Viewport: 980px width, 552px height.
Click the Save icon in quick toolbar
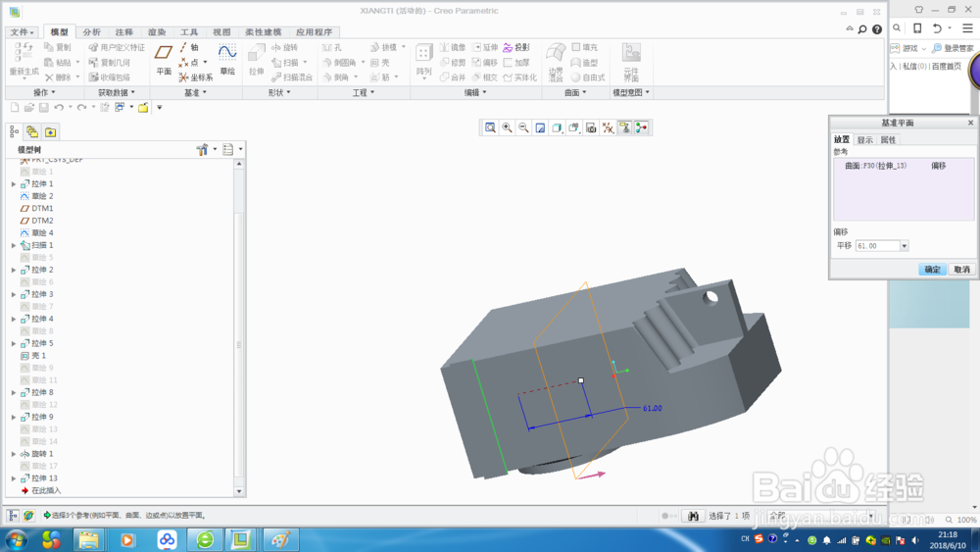pyautogui.click(x=44, y=108)
